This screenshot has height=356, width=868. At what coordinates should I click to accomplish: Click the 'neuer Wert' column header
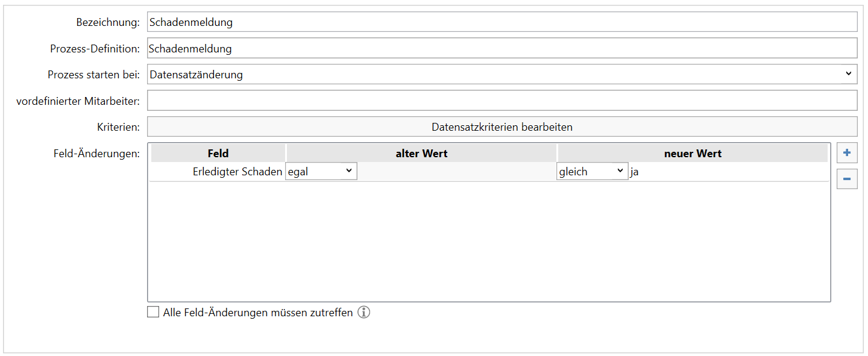coord(693,153)
